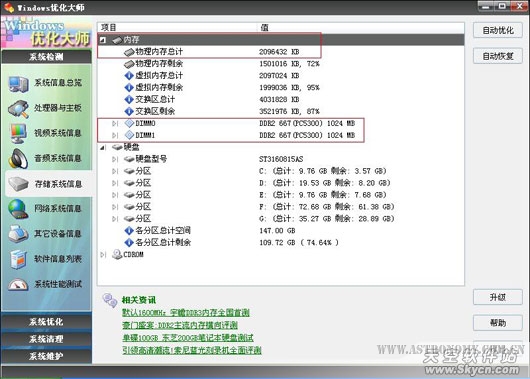The width and height of the screenshot is (530, 379).
Task: Click the 自动优化 button
Action: [x=498, y=30]
